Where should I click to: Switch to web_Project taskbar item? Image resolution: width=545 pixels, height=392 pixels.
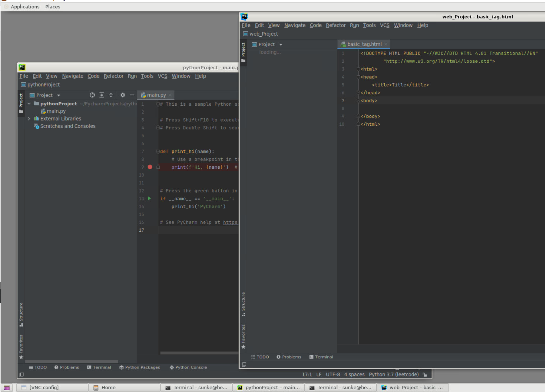tap(413, 387)
